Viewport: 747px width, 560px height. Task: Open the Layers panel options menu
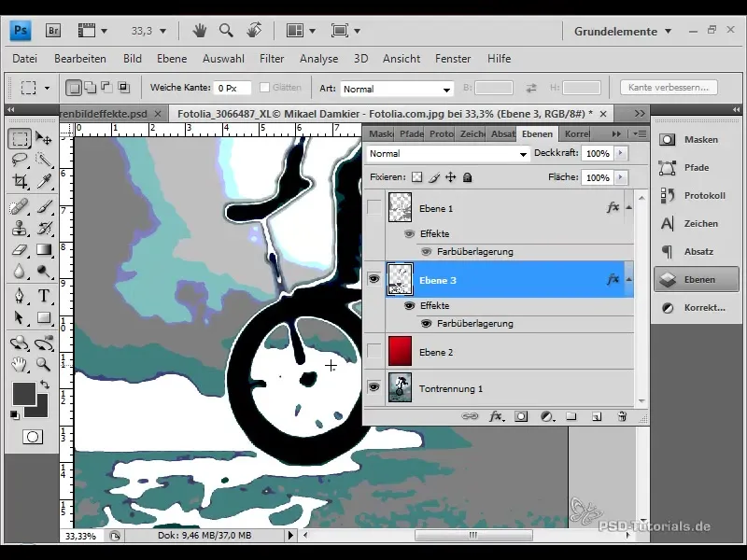(x=640, y=134)
